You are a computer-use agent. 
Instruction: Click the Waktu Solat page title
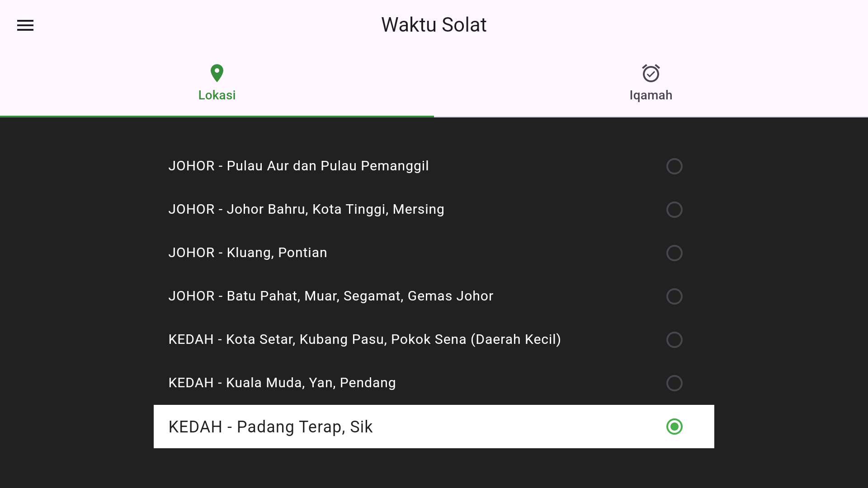click(434, 25)
